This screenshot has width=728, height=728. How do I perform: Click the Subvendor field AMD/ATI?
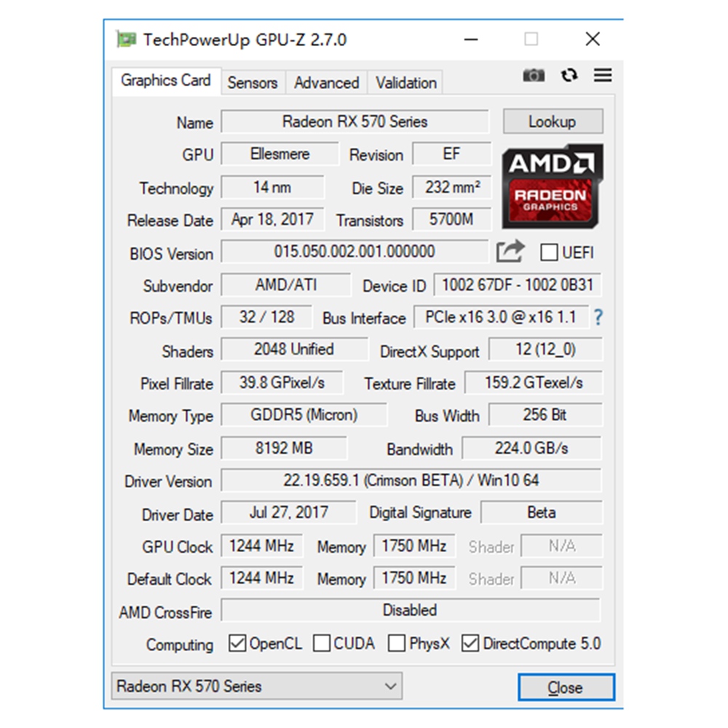click(286, 285)
